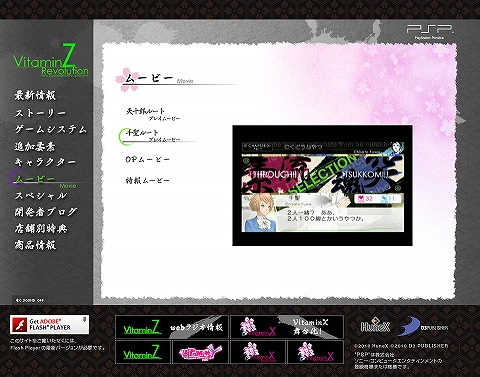This screenshot has width=480, height=377.
Task: Open 最新情報 in the side menu
Action: tap(35, 95)
